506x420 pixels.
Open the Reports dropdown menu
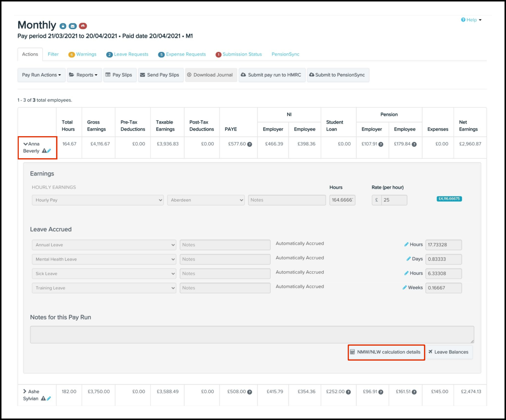click(84, 75)
